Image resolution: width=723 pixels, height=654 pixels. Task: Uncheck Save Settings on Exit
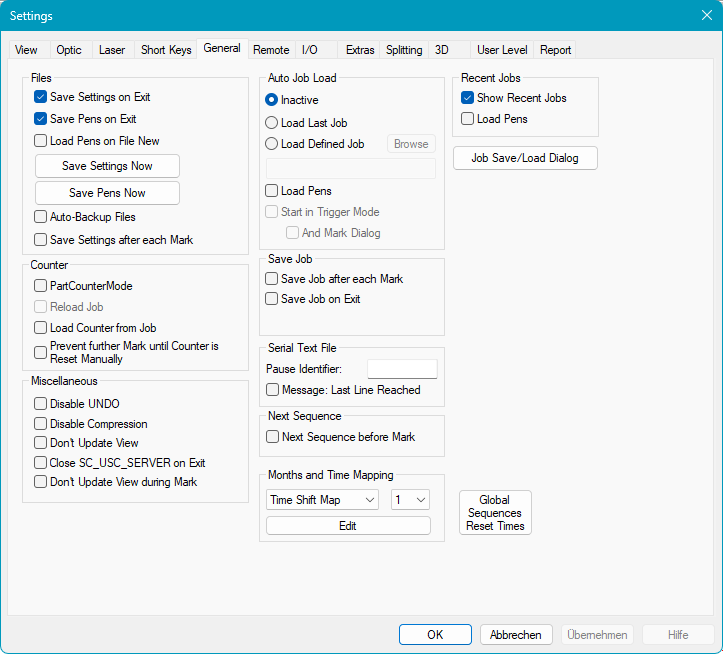pos(41,98)
